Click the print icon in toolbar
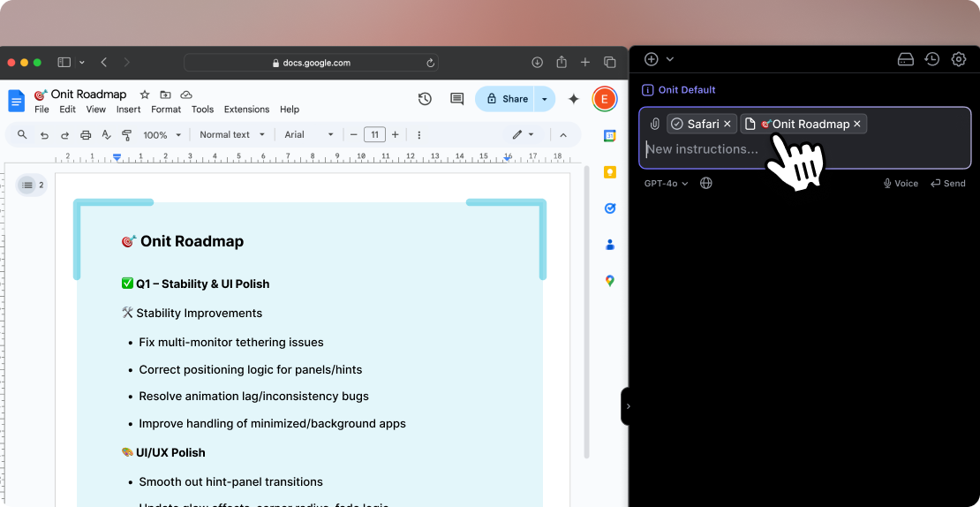Screen dimensions: 980x507 (x=86, y=135)
